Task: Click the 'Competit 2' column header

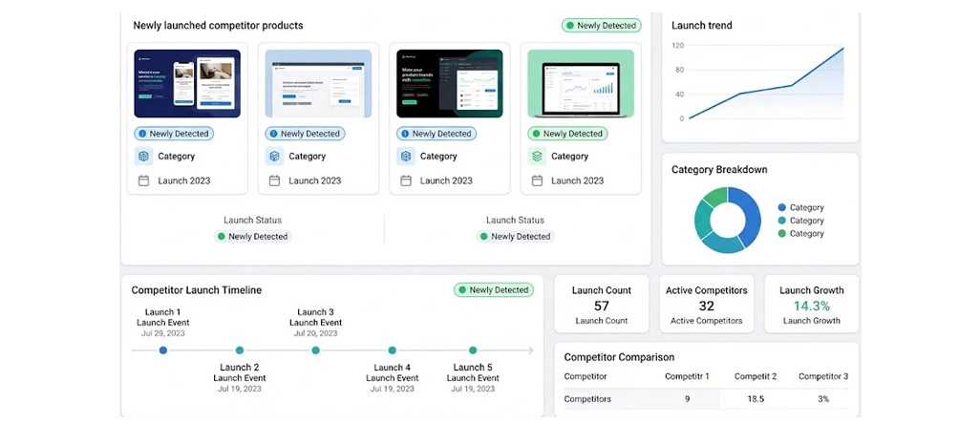Action: click(x=756, y=376)
